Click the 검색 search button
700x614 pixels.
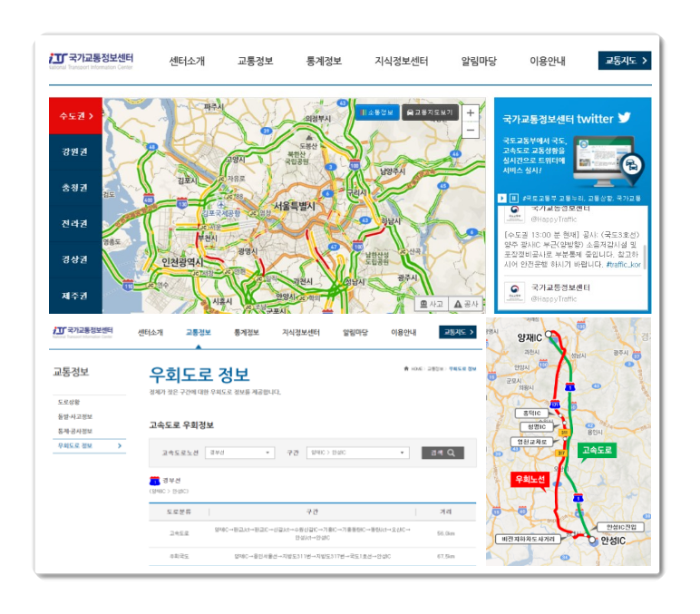click(442, 453)
